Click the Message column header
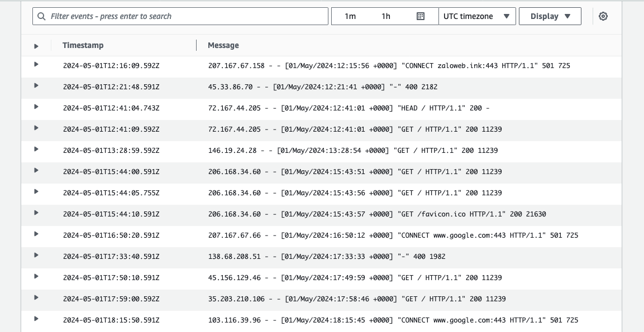 (x=223, y=45)
